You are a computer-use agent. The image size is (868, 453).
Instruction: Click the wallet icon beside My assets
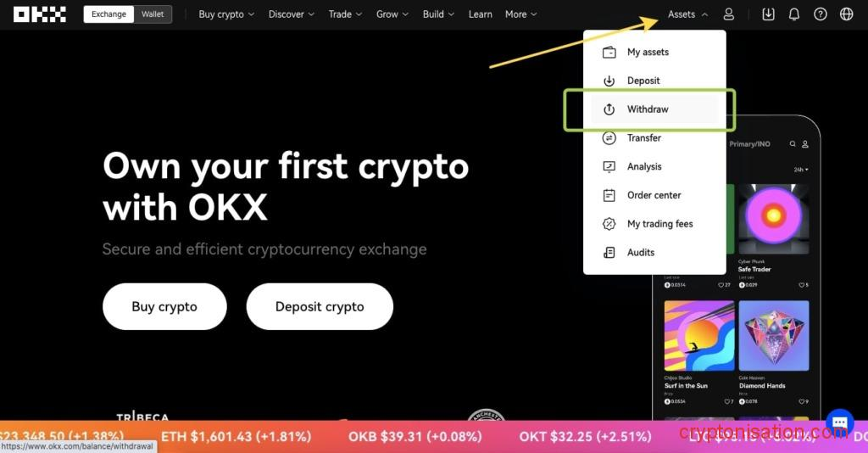pos(609,52)
